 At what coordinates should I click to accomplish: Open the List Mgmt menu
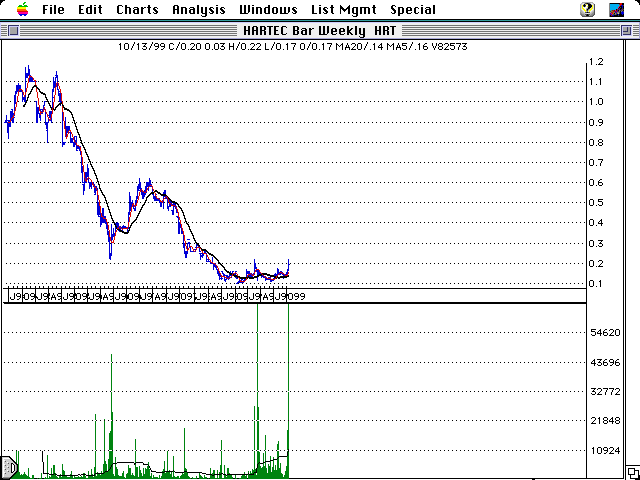coord(343,9)
